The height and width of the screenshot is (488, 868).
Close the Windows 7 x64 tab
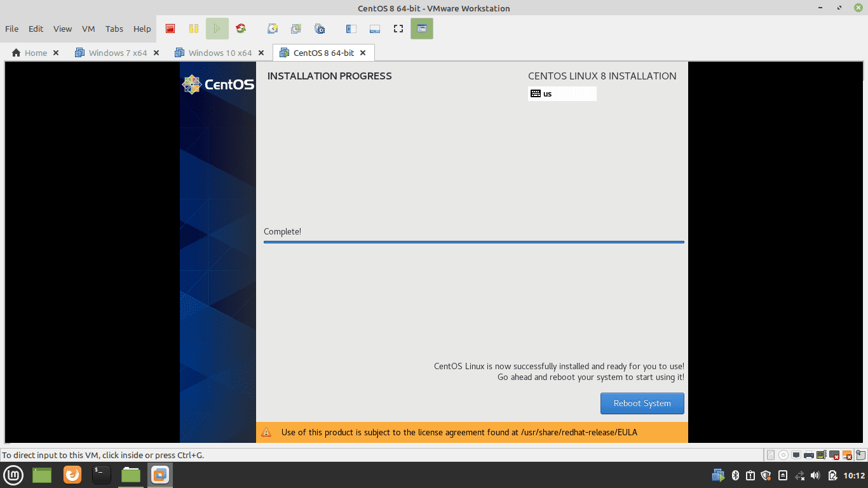(x=156, y=53)
